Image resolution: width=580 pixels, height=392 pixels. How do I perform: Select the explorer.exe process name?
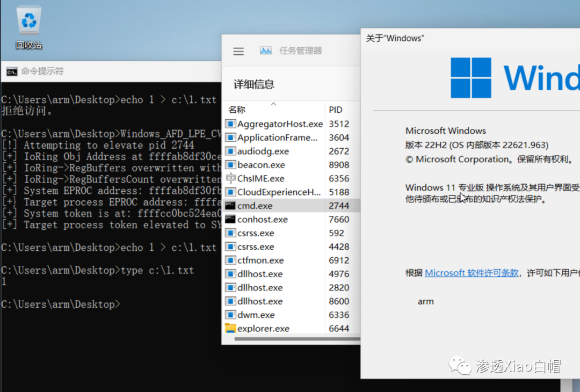coord(263,329)
